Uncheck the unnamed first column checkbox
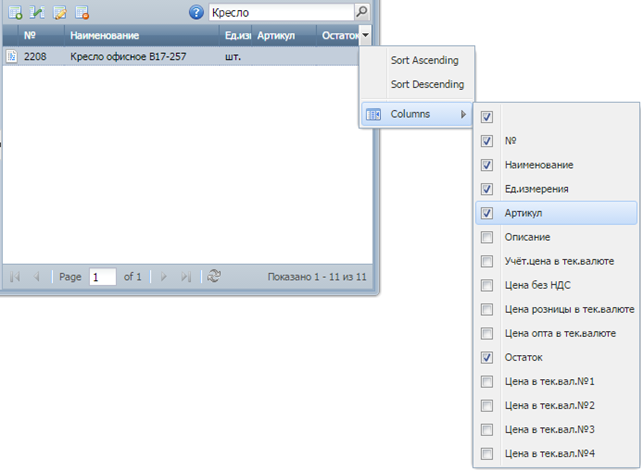This screenshot has width=641, height=470. [x=486, y=117]
